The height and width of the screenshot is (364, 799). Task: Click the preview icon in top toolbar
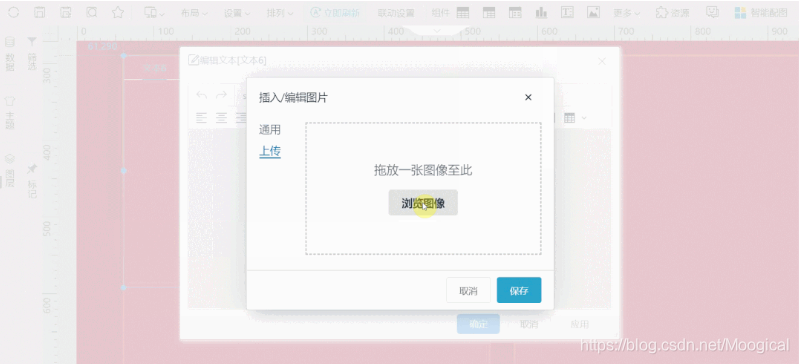(92, 13)
